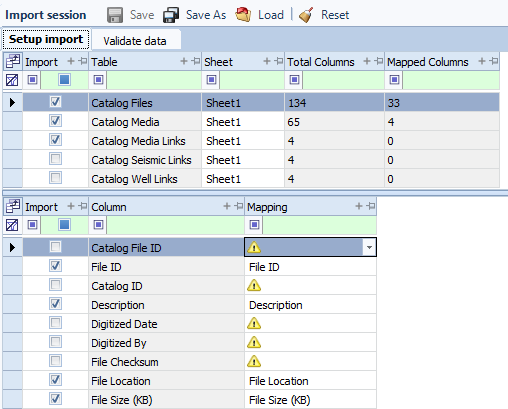Click the warning icon in the File Checksum mapping

coord(254,361)
